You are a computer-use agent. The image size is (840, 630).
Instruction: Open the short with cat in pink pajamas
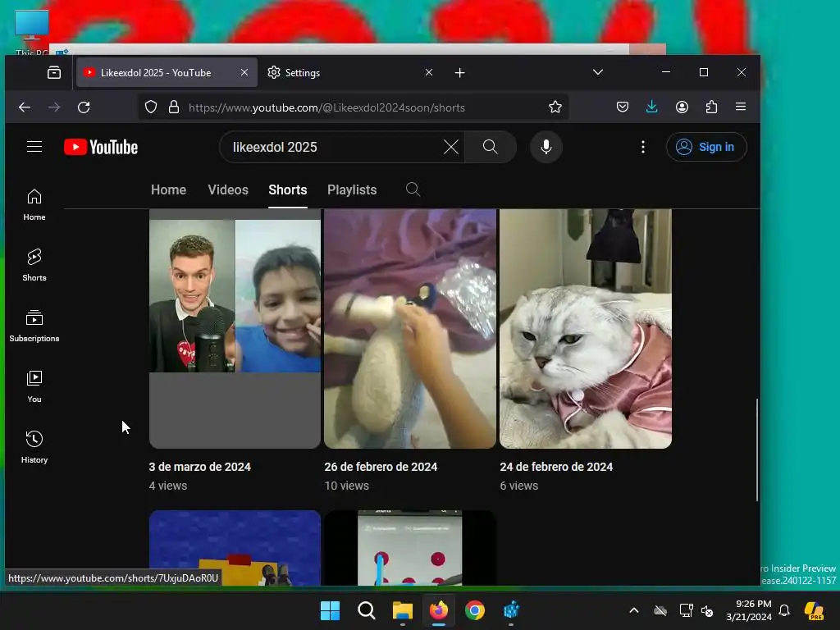click(x=586, y=328)
